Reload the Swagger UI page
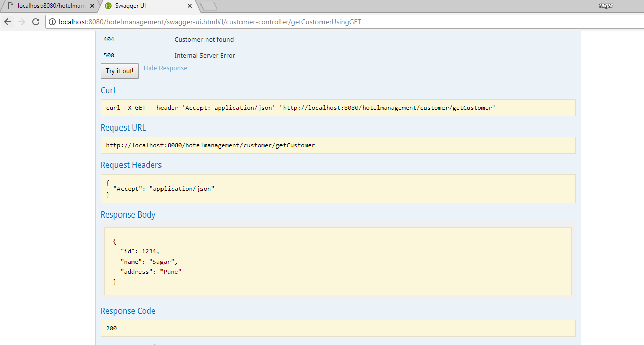This screenshot has width=644, height=345. pos(36,22)
